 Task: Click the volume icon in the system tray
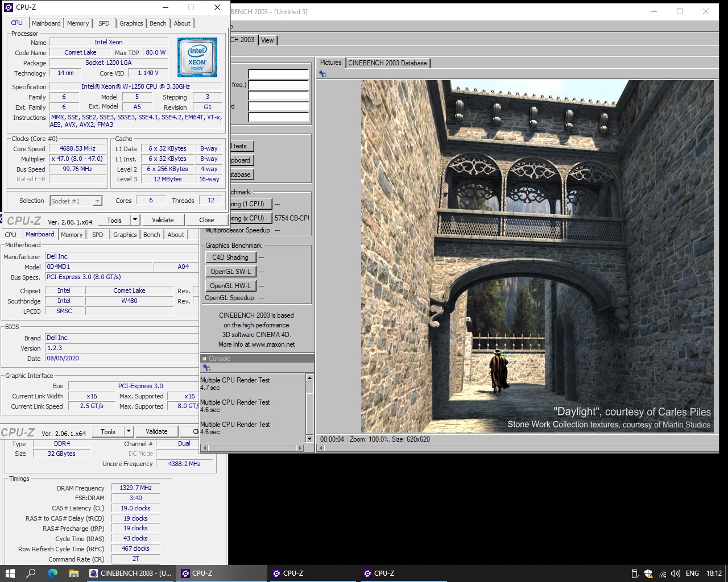(x=676, y=573)
